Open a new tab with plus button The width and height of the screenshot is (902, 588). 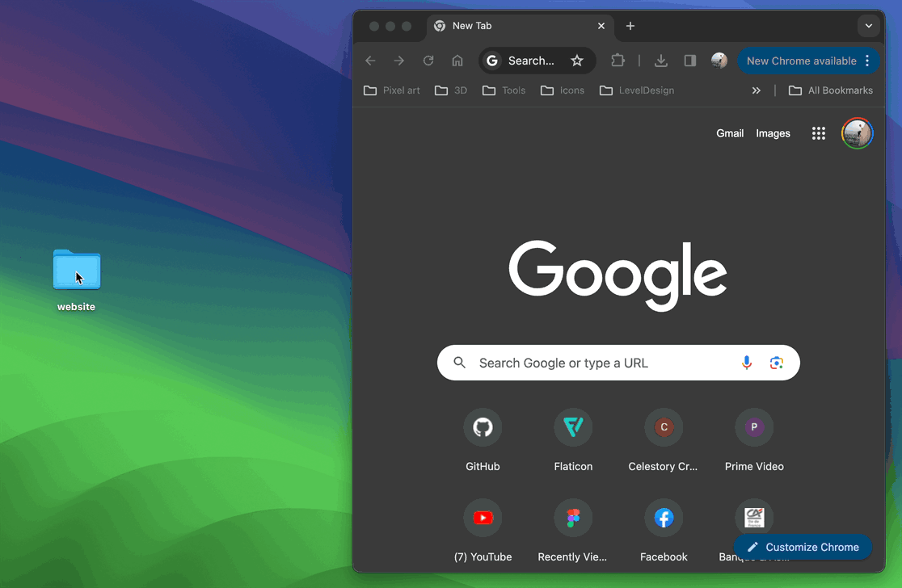tap(630, 26)
